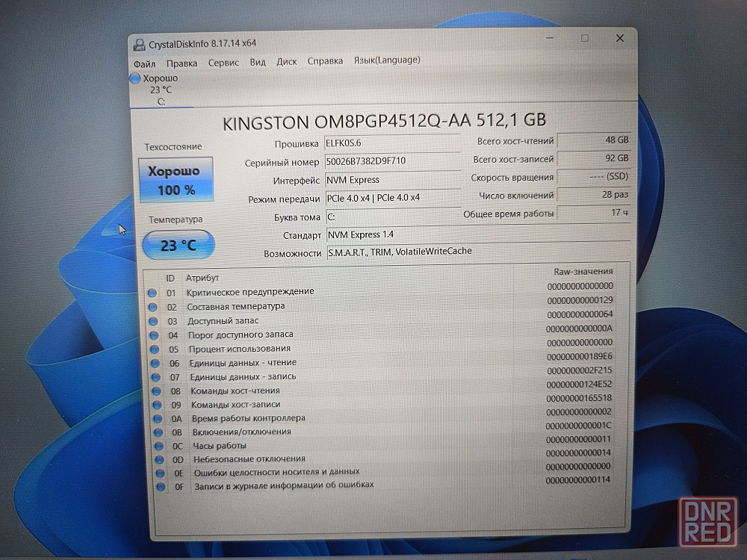Click status dot of Порог доступного запаса row
The height and width of the screenshot is (560, 747).
(x=154, y=335)
